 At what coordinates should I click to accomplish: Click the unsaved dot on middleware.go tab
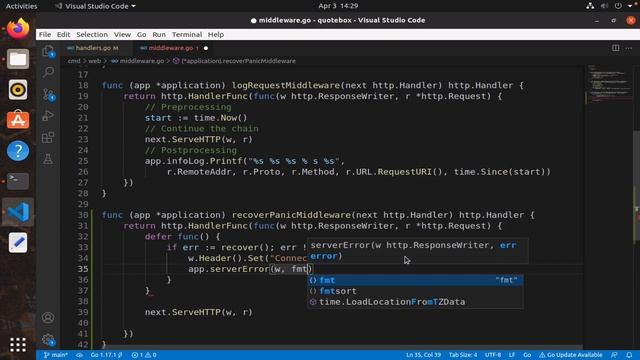tap(206, 48)
